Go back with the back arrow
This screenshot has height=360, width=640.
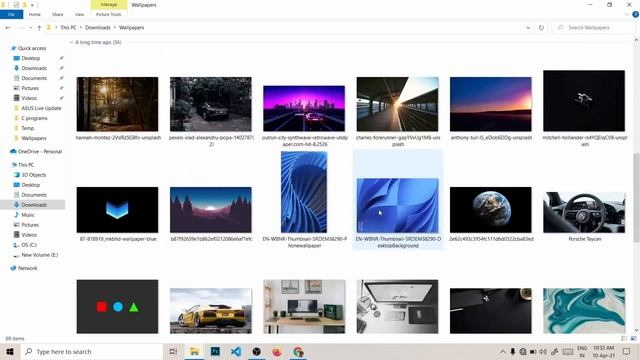click(8, 27)
